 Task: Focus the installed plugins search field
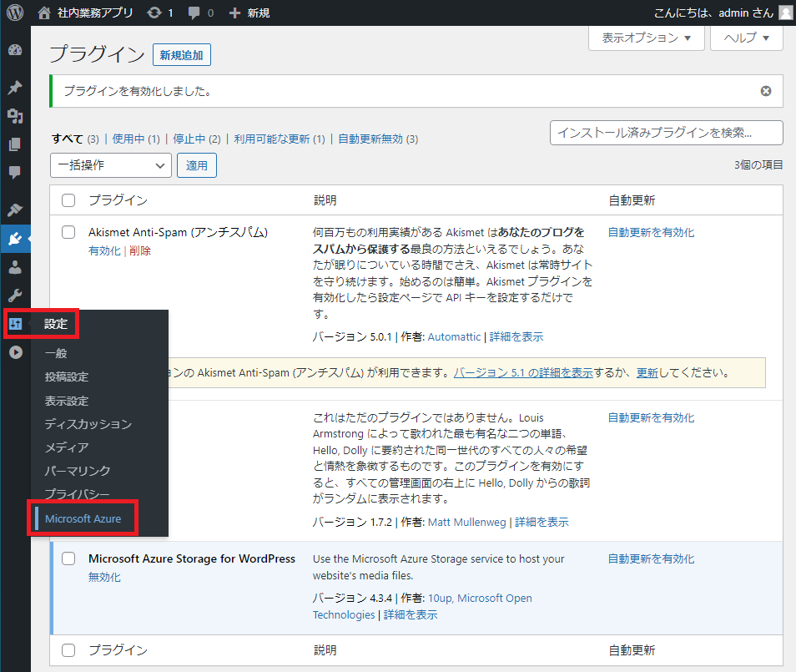click(x=666, y=133)
